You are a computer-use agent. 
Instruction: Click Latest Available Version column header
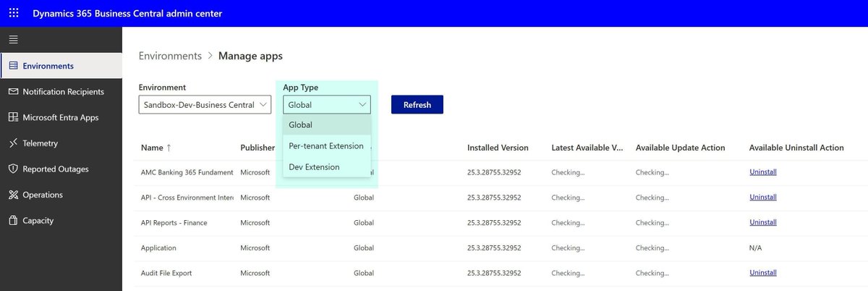point(587,148)
